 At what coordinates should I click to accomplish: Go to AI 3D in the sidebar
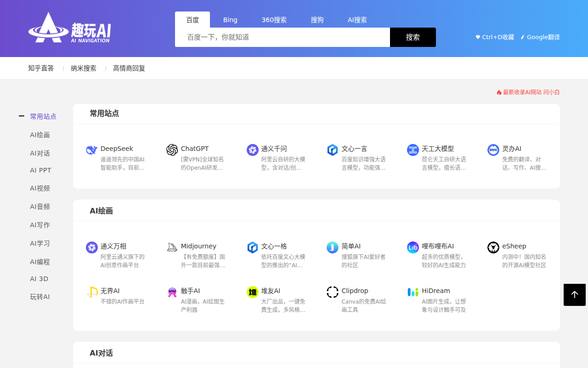click(x=39, y=279)
